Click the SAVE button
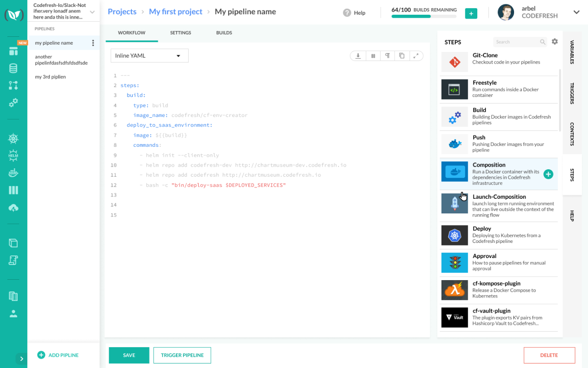Viewport: 588px width, 368px height. click(x=129, y=355)
